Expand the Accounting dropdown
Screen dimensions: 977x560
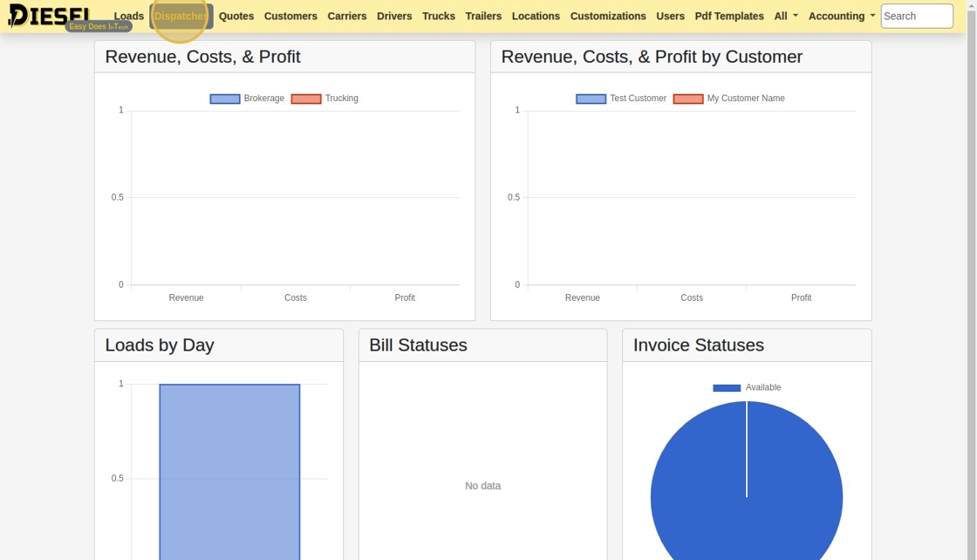point(842,17)
